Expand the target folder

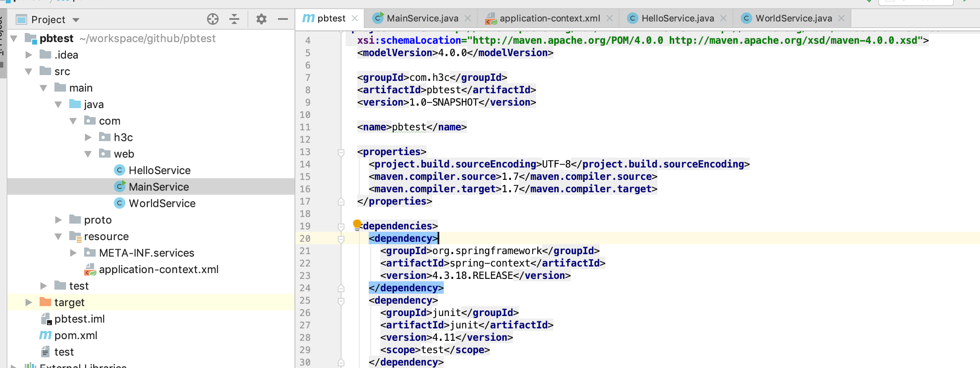point(28,302)
